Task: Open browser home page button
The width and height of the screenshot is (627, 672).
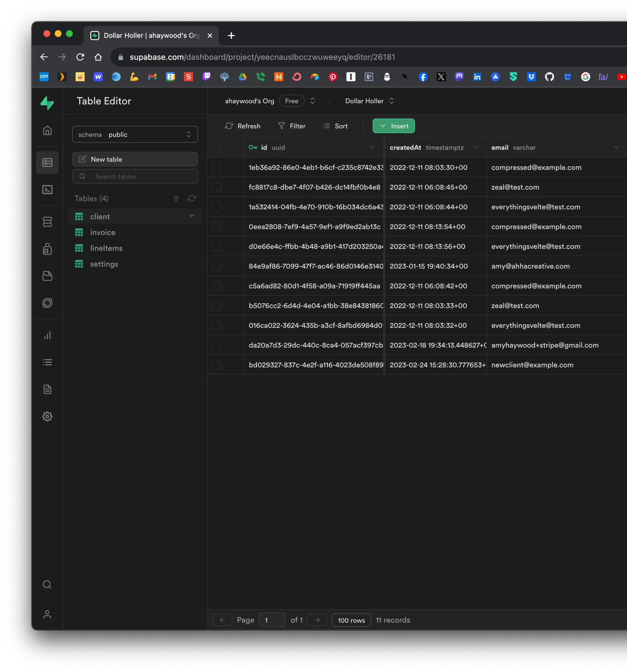Action: [x=98, y=57]
